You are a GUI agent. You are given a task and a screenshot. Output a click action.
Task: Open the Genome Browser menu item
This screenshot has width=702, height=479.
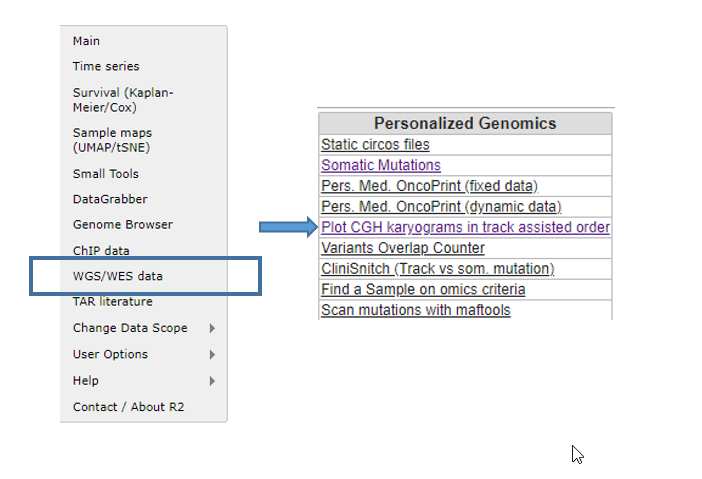tap(123, 224)
